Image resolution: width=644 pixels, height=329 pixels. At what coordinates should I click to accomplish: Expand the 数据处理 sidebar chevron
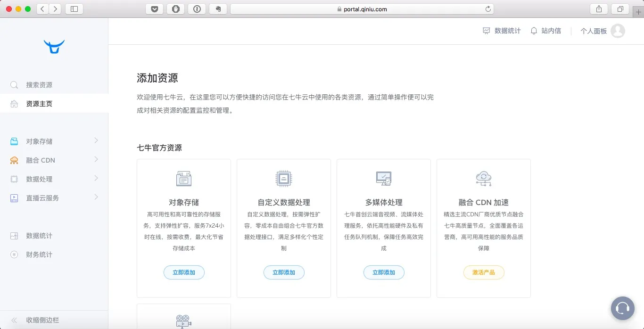[x=96, y=178]
